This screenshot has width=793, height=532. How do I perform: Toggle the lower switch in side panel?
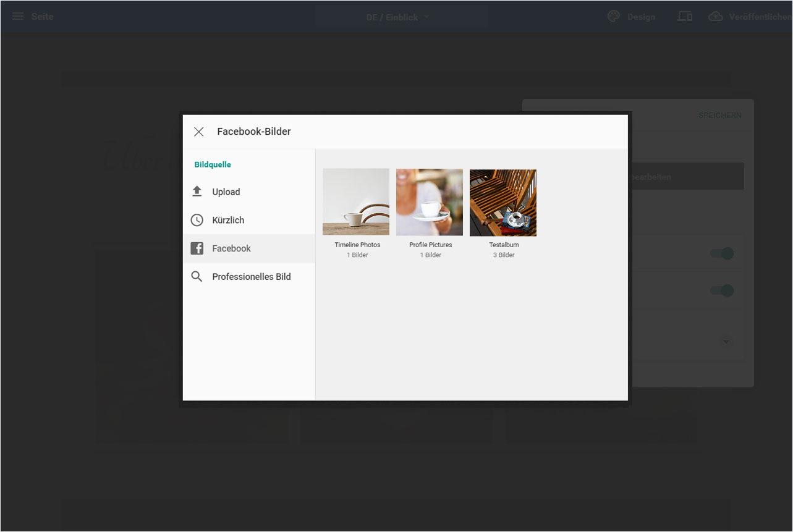722,290
